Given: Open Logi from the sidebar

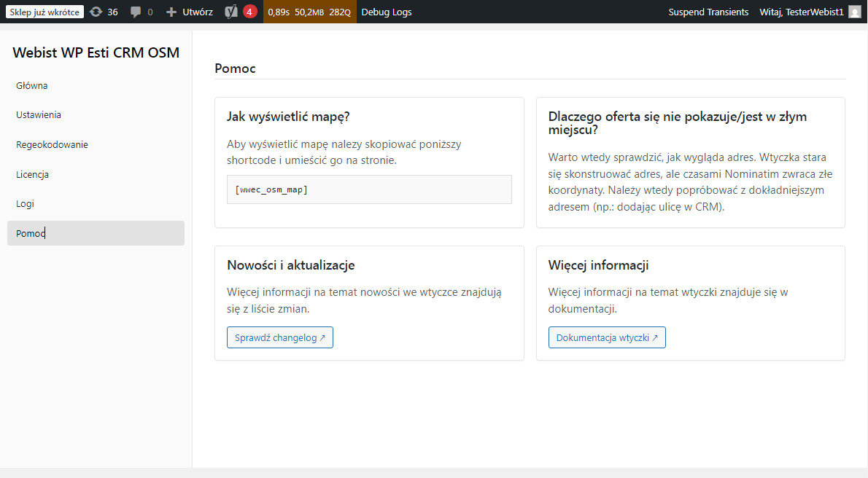Looking at the screenshot, I should [25, 203].
